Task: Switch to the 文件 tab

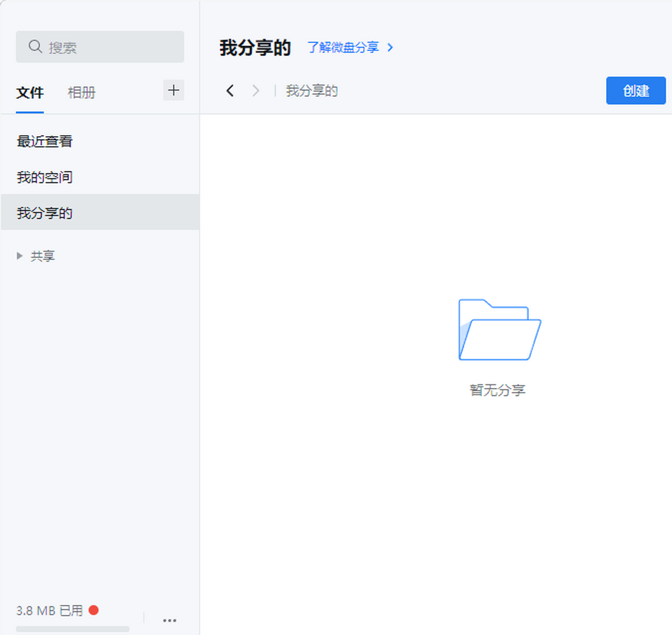Action: [30, 92]
